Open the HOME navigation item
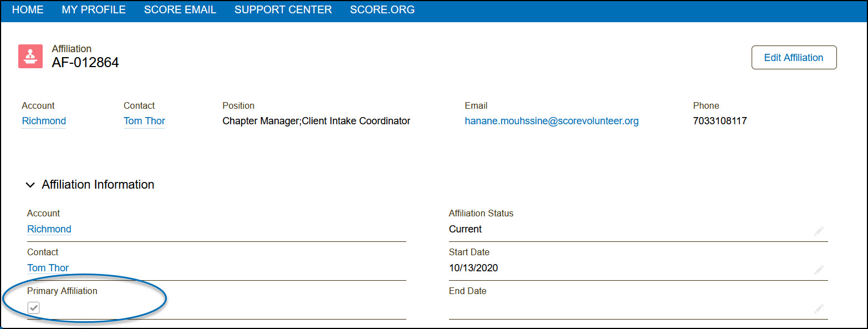Image resolution: width=868 pixels, height=329 pixels. pos(28,10)
